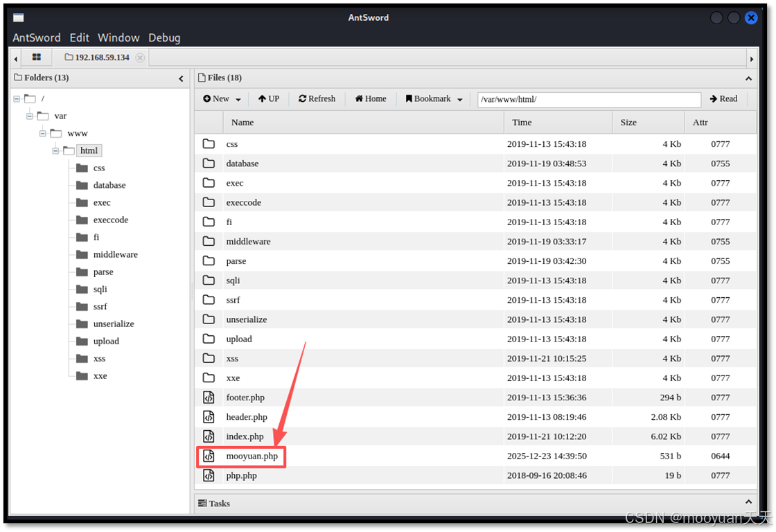Open the Bookmark dropdown

click(434, 99)
